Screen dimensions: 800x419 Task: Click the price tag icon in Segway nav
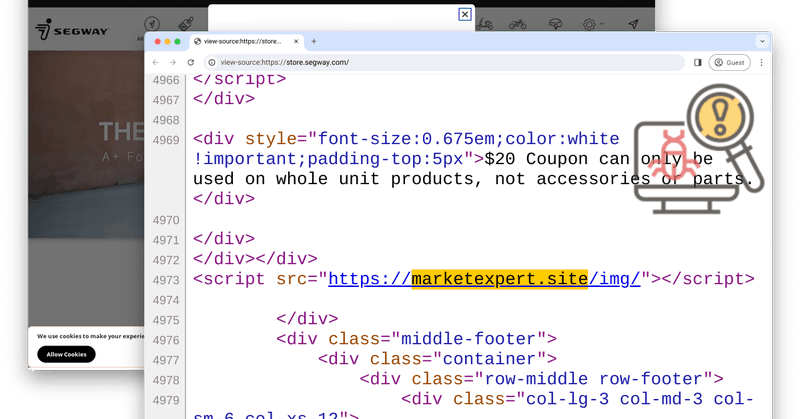[x=186, y=23]
